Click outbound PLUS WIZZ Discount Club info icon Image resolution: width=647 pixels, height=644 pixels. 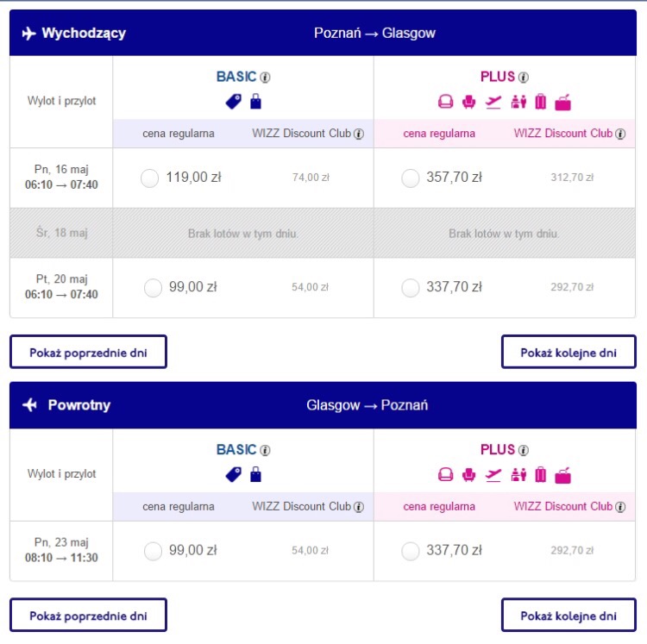coord(620,134)
